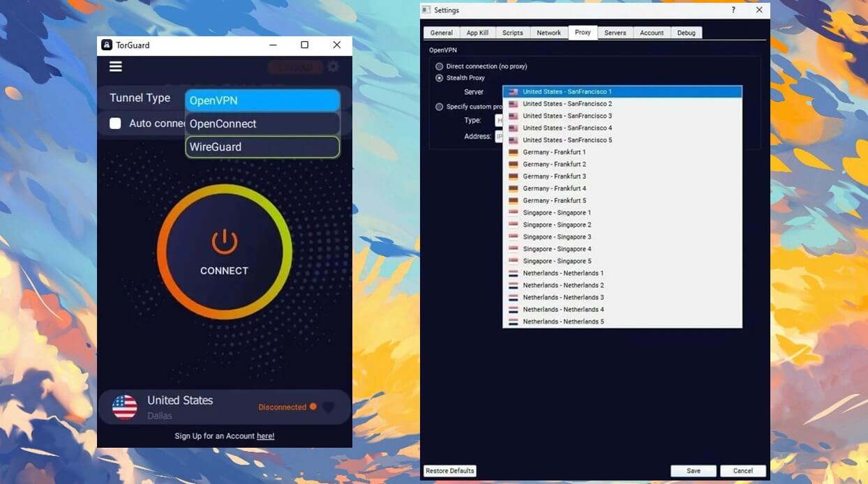Pick United States - SanFrancisco 4 server
The height and width of the screenshot is (484, 868).
click(622, 128)
